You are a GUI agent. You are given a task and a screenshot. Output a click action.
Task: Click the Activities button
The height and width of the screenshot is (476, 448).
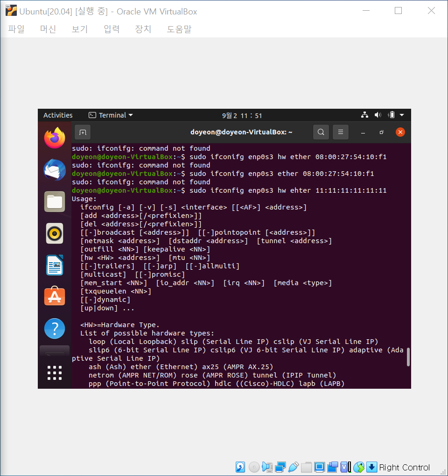click(x=58, y=115)
